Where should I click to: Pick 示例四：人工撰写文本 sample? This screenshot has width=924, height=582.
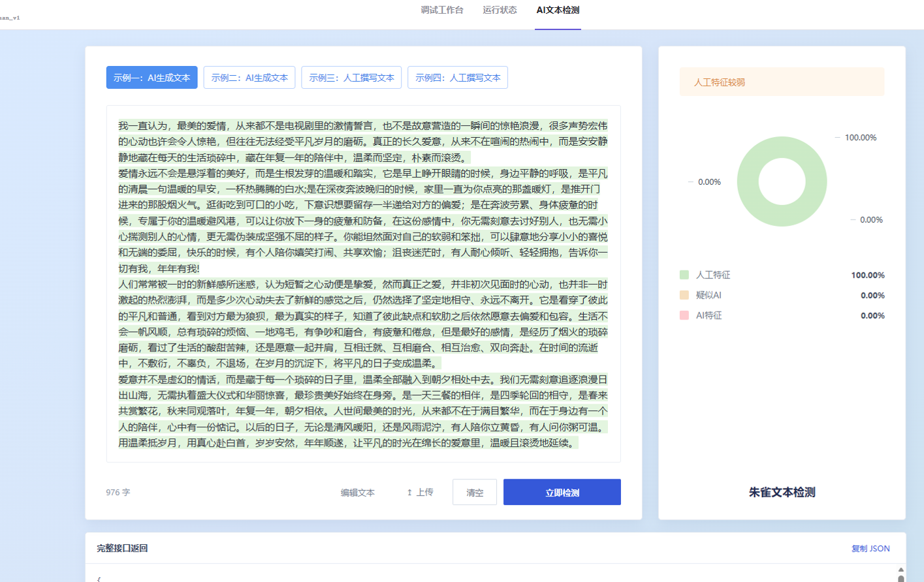[x=458, y=78]
